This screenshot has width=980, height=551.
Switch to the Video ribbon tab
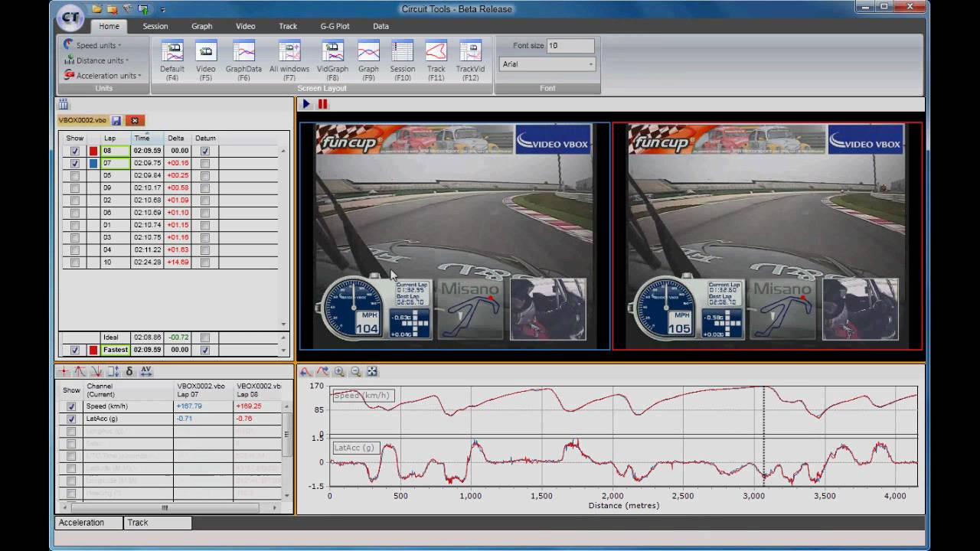tap(245, 26)
